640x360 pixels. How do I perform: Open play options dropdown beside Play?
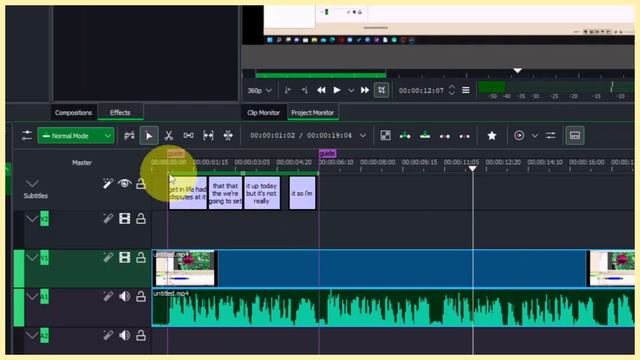pyautogui.click(x=351, y=91)
